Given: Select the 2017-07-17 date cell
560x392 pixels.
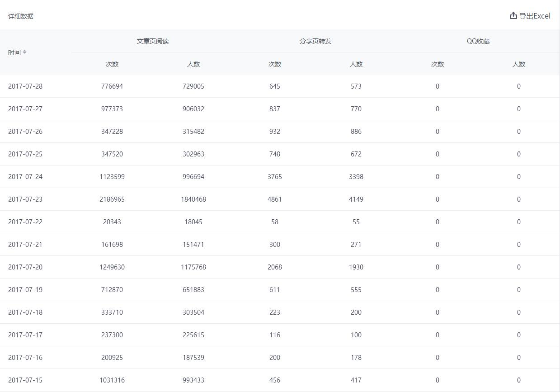Looking at the screenshot, I should coord(25,335).
